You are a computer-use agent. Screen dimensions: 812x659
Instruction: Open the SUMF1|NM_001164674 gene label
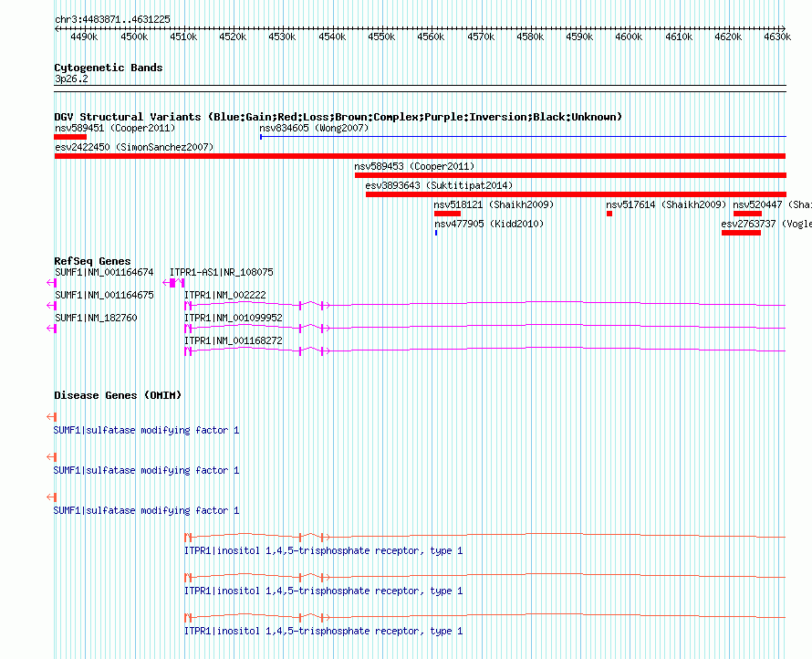point(104,272)
